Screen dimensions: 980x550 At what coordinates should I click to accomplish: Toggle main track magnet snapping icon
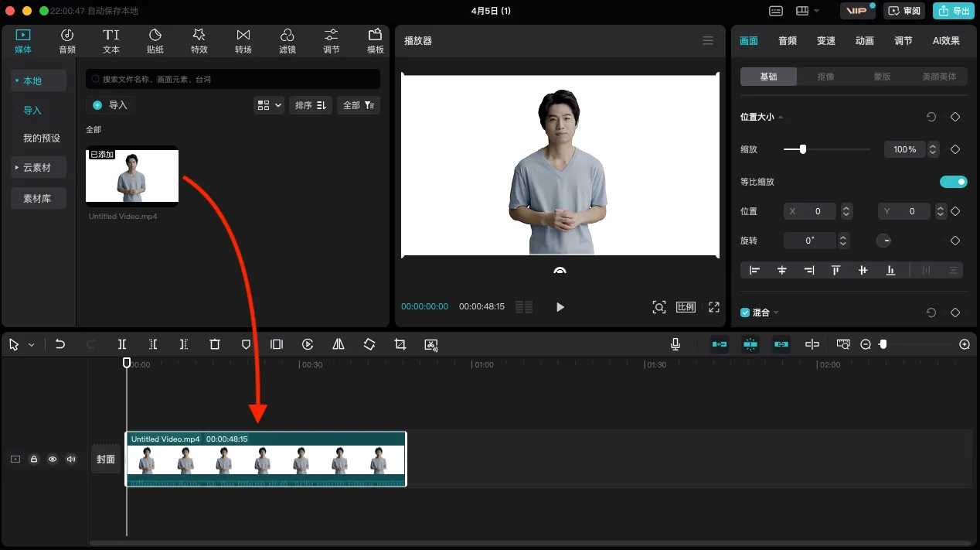pos(720,344)
